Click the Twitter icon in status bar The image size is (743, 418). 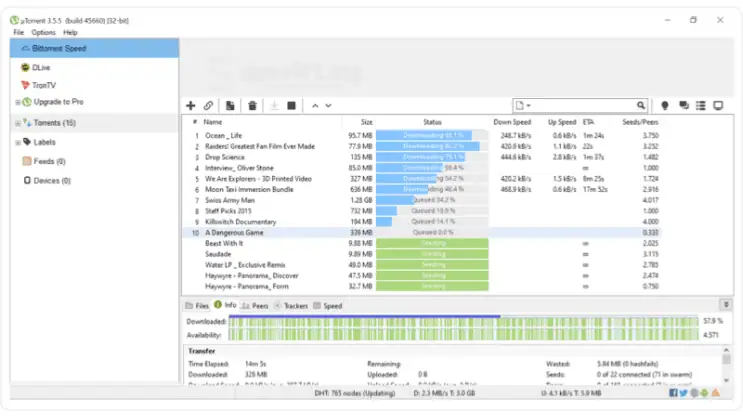coord(683,393)
